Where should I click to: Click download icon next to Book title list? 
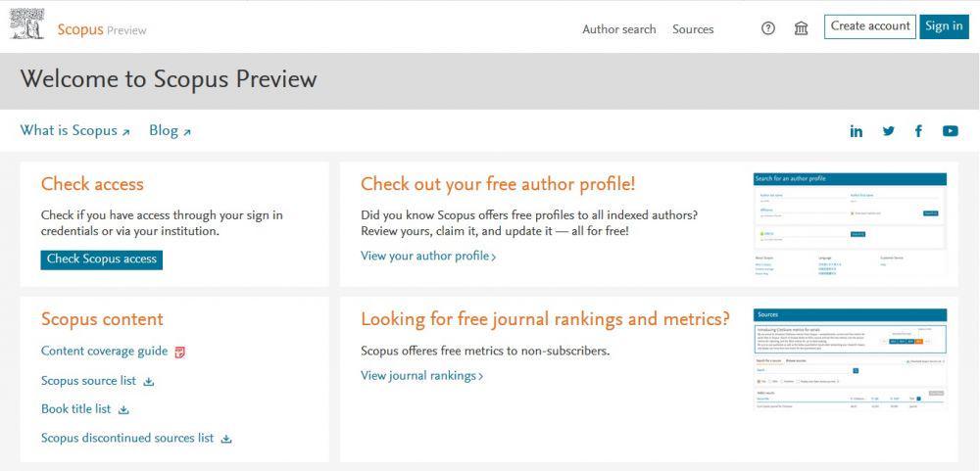pos(123,410)
